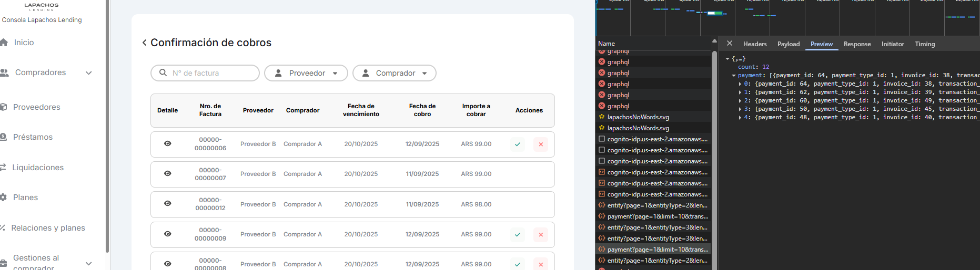Open Préstamos from the sidebar

[x=33, y=137]
